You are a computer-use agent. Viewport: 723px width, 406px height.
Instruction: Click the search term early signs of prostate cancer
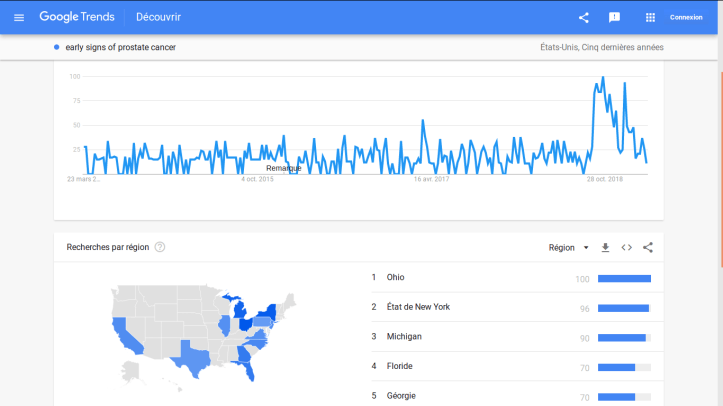pyautogui.click(x=113, y=47)
